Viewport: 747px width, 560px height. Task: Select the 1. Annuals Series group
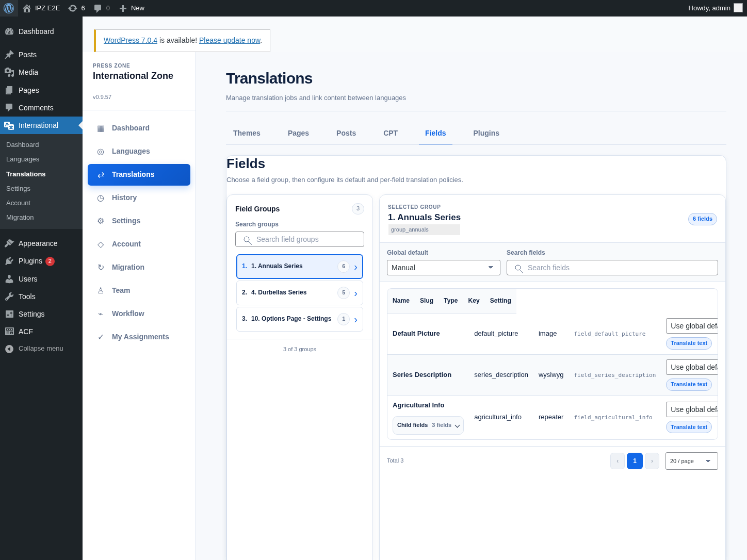pyautogui.click(x=300, y=267)
